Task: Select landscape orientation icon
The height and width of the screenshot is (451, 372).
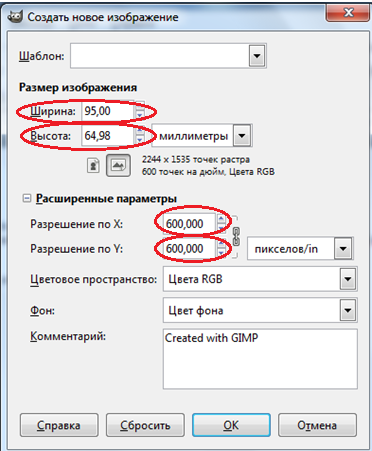Action: 118,165
